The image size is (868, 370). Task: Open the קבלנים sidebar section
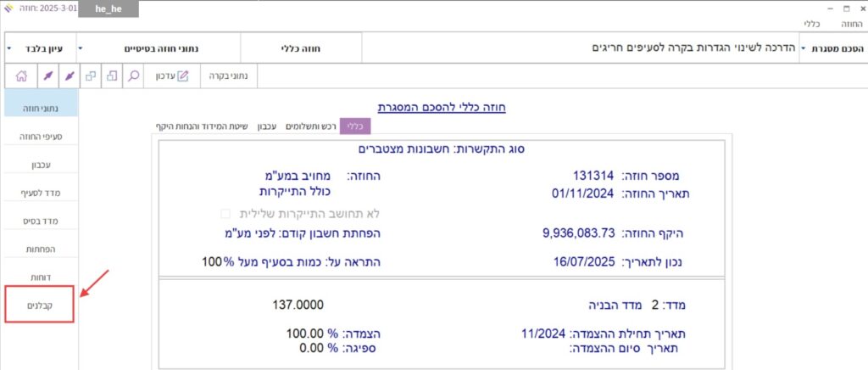pyautogui.click(x=40, y=304)
